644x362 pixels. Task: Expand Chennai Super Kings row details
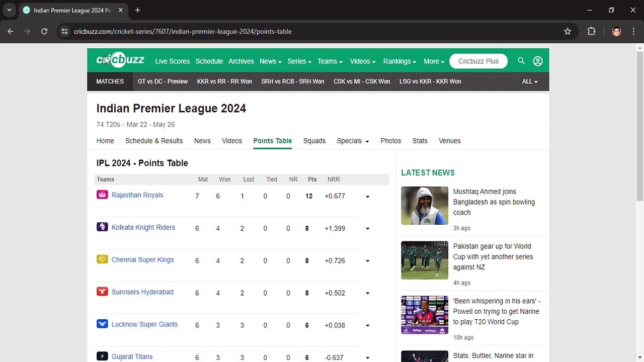367,261
